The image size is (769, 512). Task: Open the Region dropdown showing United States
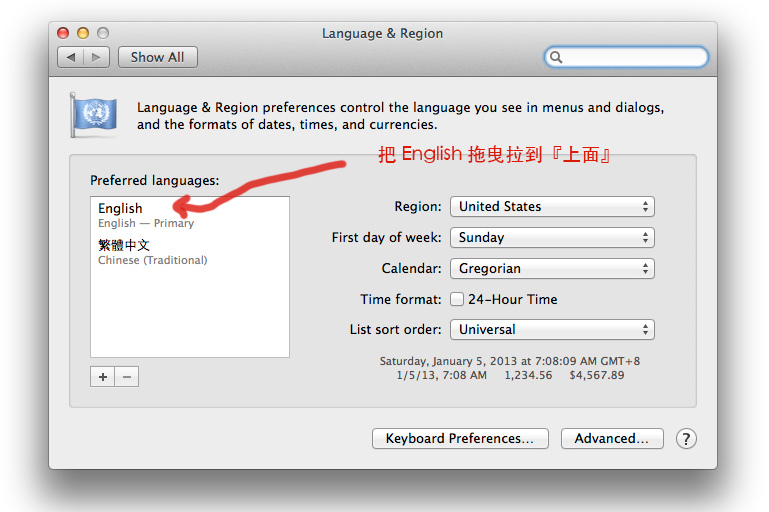tap(552, 206)
